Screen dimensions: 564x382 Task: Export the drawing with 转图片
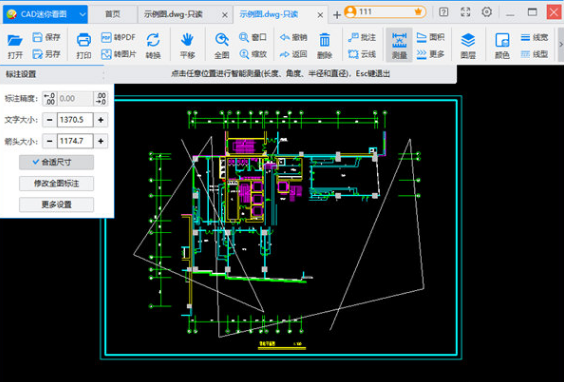(118, 54)
